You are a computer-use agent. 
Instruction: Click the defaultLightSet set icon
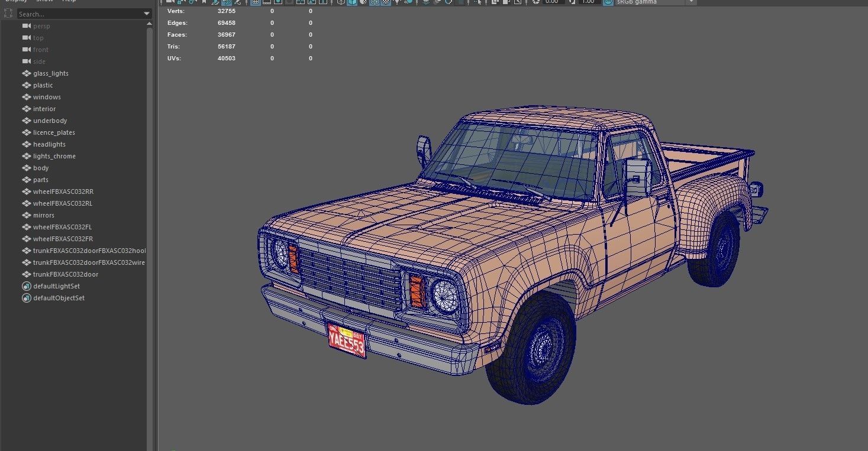click(x=26, y=286)
